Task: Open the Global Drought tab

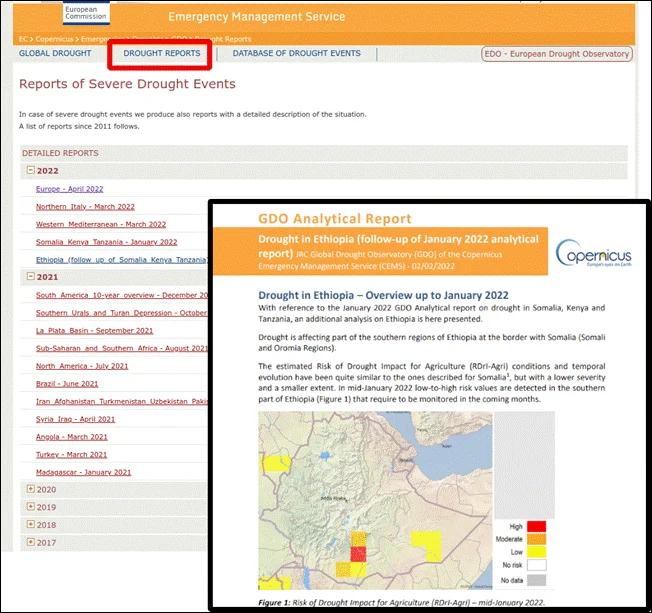Action: [55, 54]
